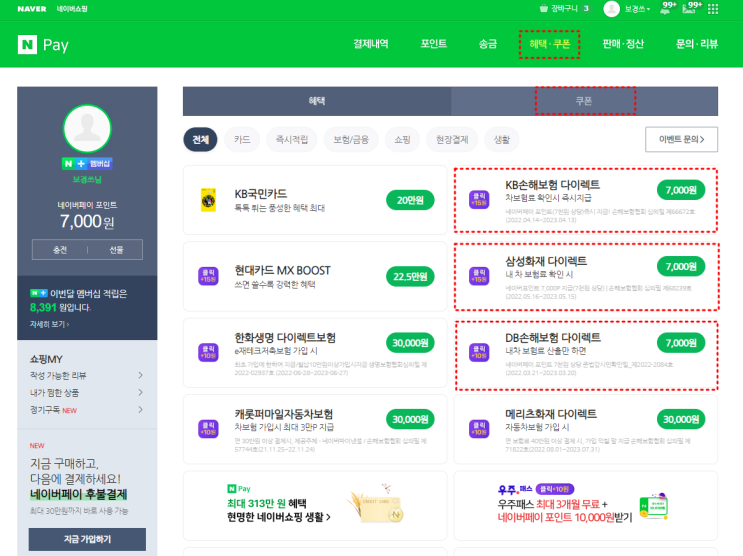This screenshot has width=743, height=556.
Task: Click the purple click badge on KB손해보험 다이렉트
Action: [x=479, y=200]
